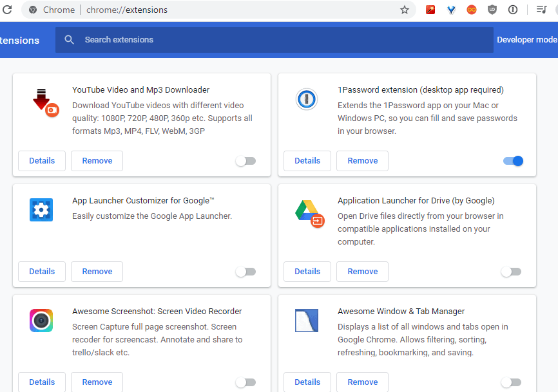Viewport: 558px width, 392px height.
Task: Click the red magic-wand extension toolbar icon
Action: (430, 10)
